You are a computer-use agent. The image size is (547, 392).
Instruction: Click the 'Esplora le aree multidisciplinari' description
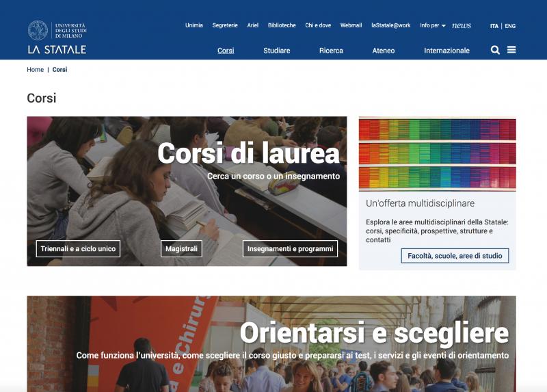pos(437,231)
